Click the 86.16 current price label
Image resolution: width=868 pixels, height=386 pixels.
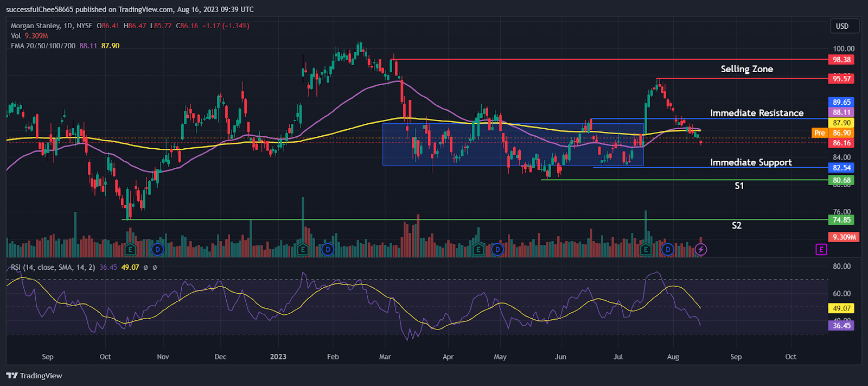point(841,143)
